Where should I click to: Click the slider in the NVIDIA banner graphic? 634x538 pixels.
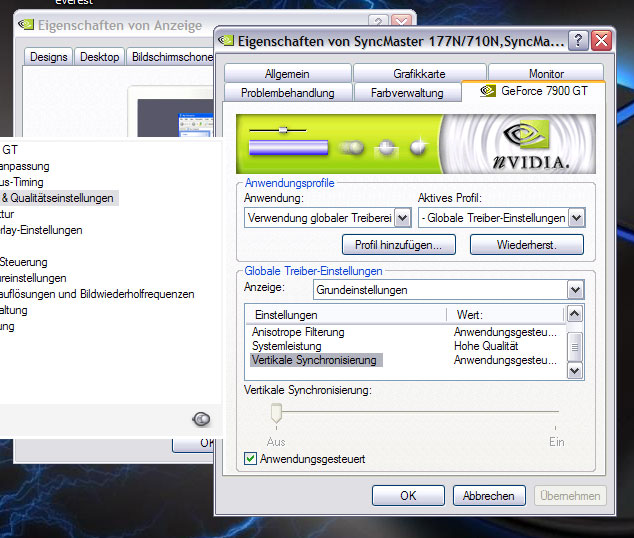[283, 130]
